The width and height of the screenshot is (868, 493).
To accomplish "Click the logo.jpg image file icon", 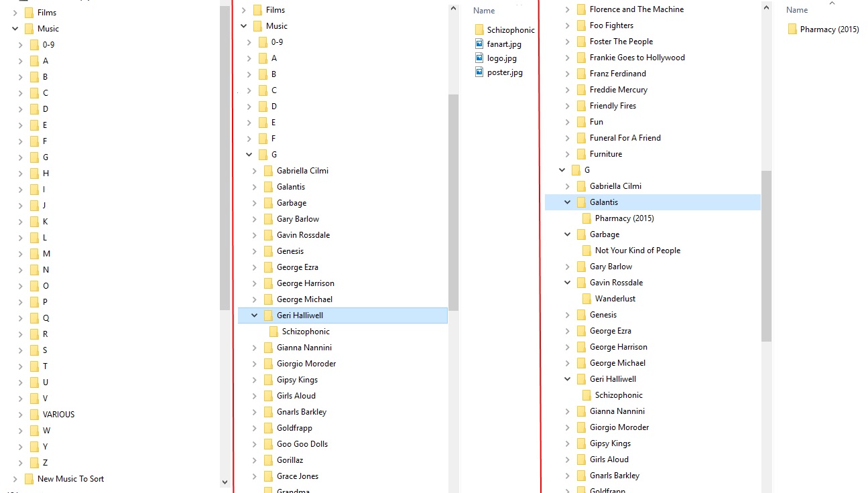I will click(x=479, y=58).
